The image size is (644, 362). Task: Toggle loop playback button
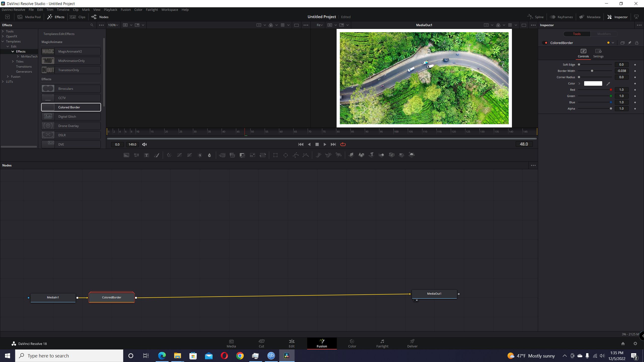pyautogui.click(x=343, y=144)
